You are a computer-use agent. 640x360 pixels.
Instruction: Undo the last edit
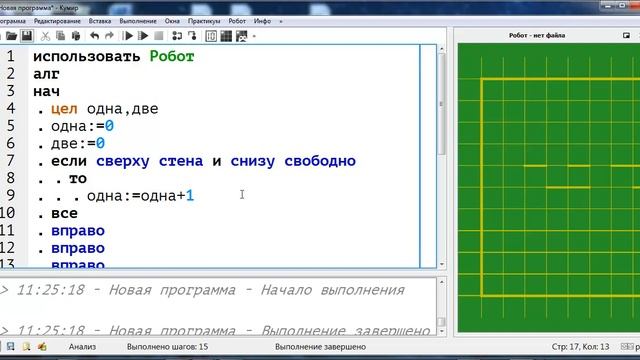coord(94,36)
